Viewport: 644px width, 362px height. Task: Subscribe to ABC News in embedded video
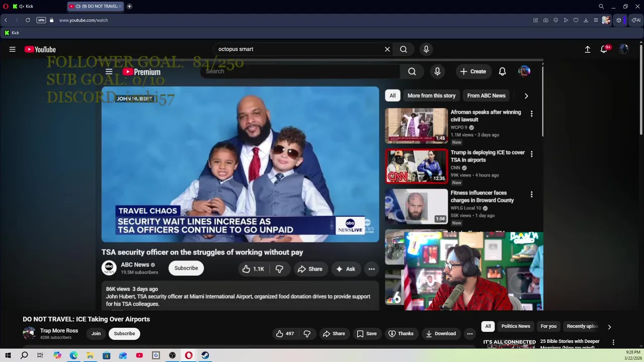click(186, 268)
